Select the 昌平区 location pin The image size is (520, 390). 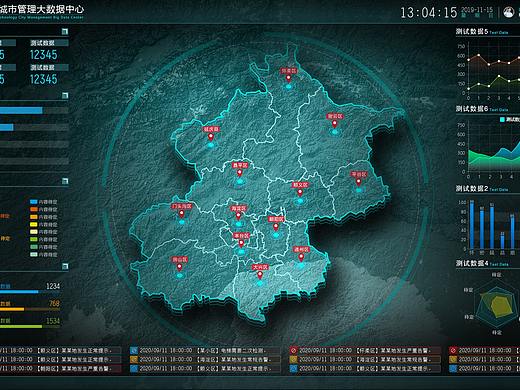click(x=240, y=173)
